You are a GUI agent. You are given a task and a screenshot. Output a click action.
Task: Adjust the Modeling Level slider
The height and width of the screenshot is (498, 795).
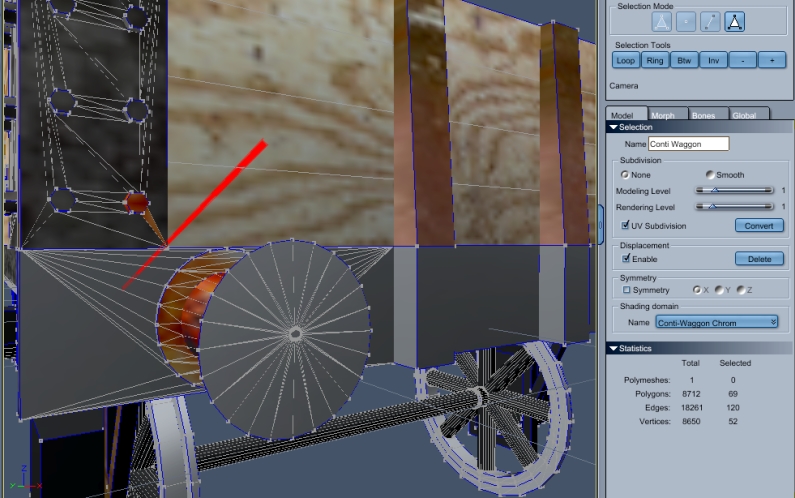(734, 191)
